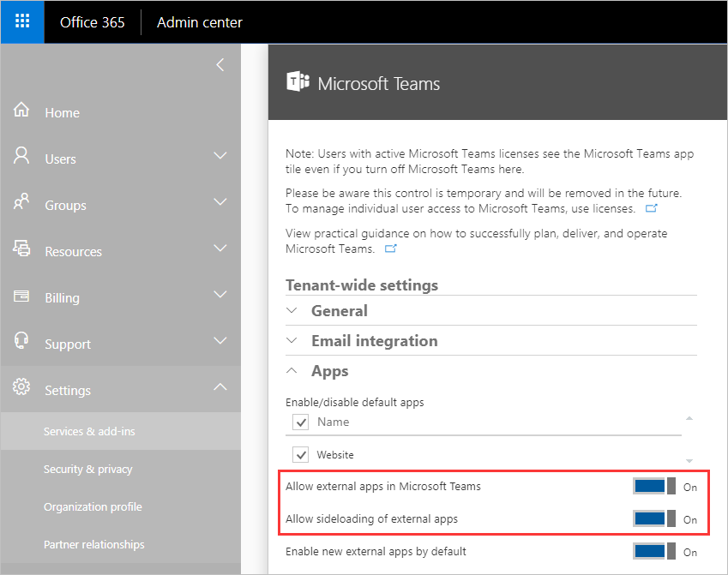The image size is (728, 575).
Task: Click the apps list scroll down arrow
Action: 689,461
